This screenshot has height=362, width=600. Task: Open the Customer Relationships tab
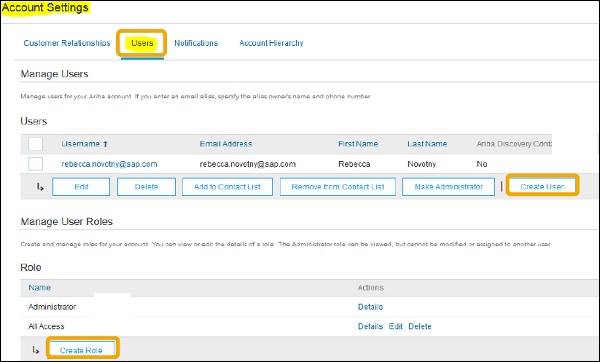point(67,43)
